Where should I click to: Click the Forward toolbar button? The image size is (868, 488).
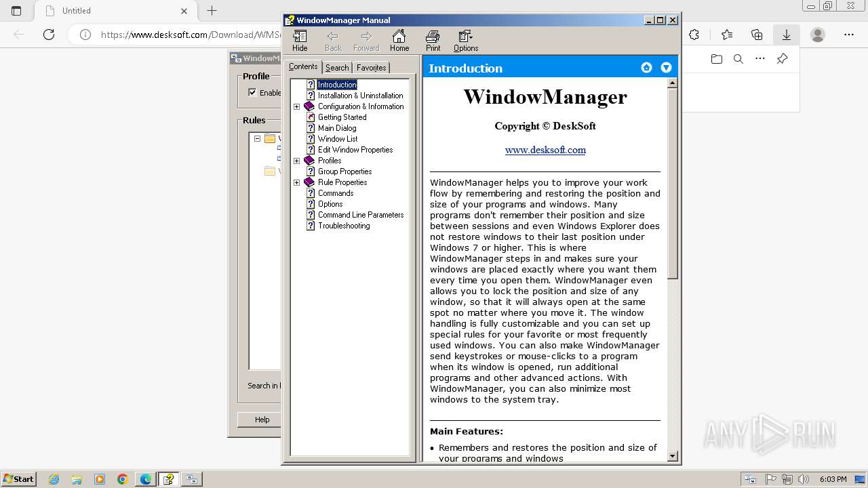[366, 41]
